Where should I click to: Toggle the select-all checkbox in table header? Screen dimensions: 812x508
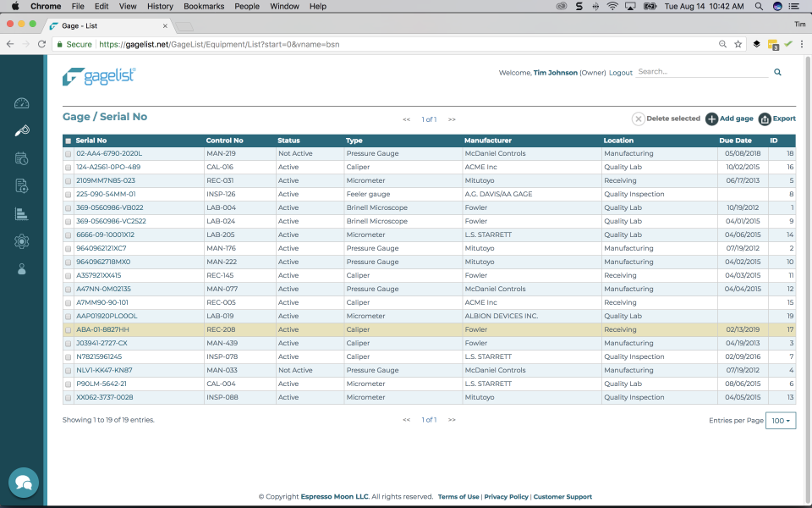[69, 140]
